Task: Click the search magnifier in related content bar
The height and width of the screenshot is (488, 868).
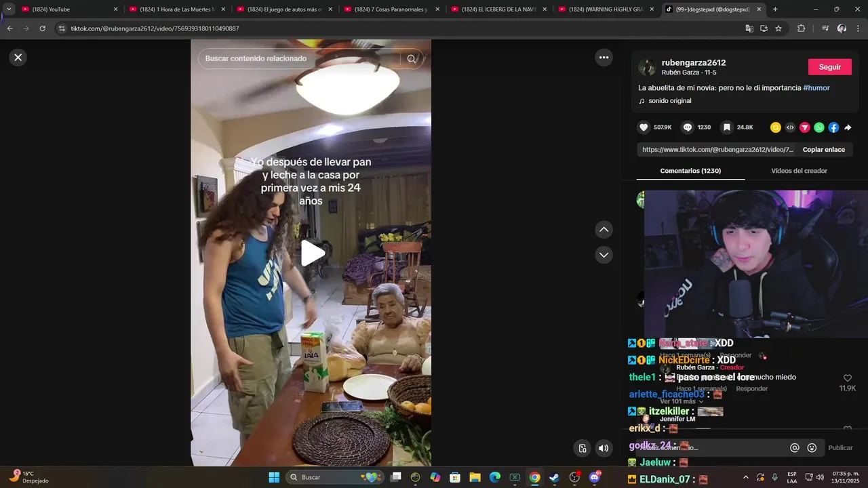Action: pyautogui.click(x=411, y=59)
